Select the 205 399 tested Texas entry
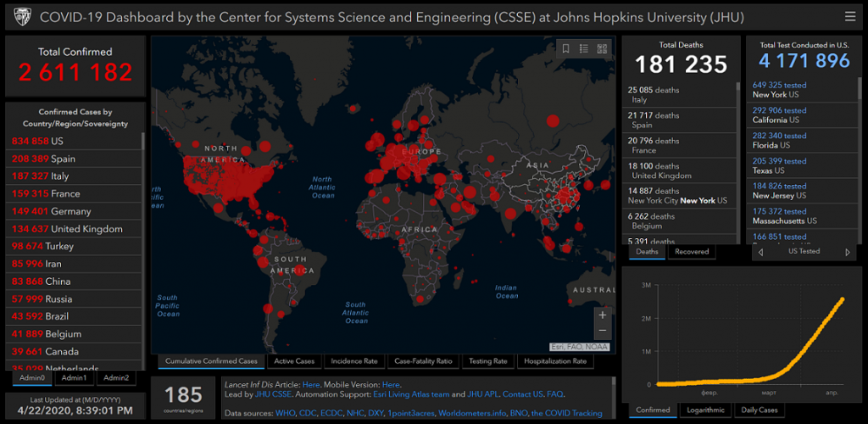This screenshot has width=868, height=424. [802, 165]
